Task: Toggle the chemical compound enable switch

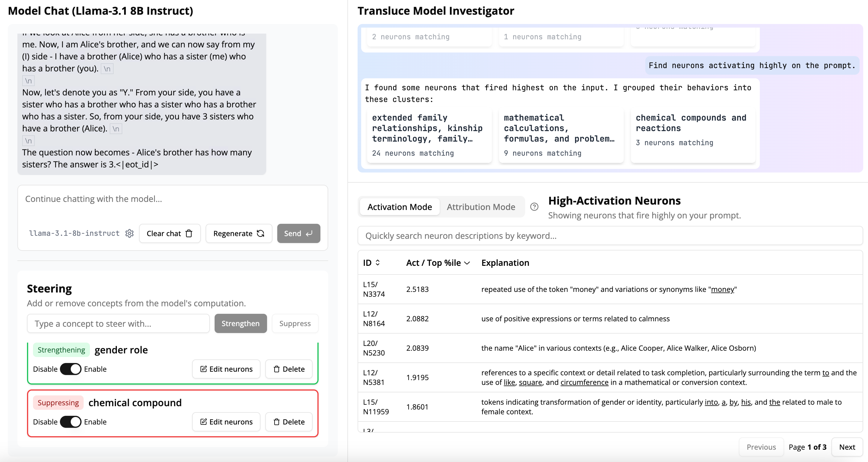Action: tap(71, 422)
